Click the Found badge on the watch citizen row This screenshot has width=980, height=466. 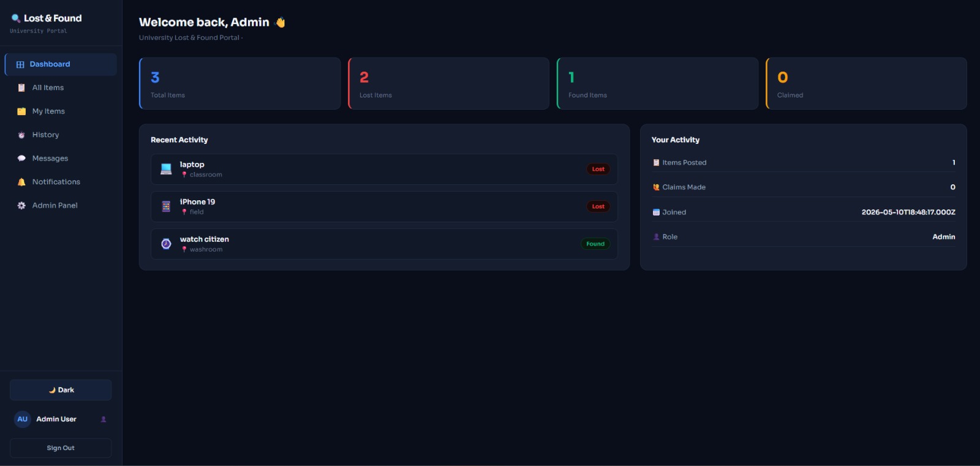[595, 244]
